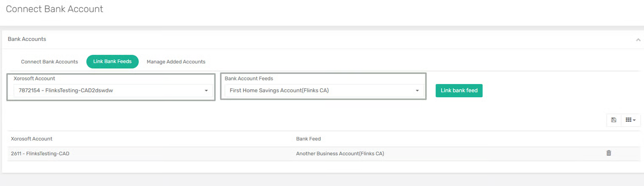Viewport: 644px width, 186px height.
Task: Select the Link Bank Feeds tab
Action: 112,62
